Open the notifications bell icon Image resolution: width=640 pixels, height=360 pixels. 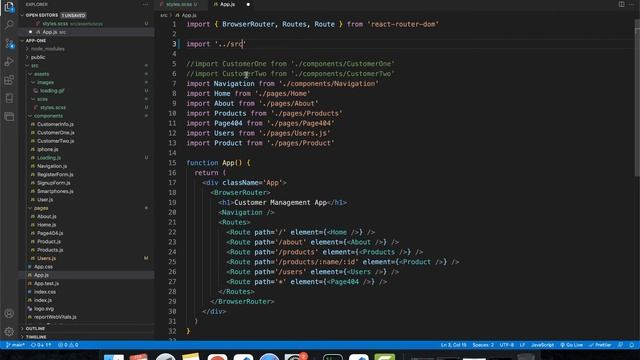[x=631, y=345]
